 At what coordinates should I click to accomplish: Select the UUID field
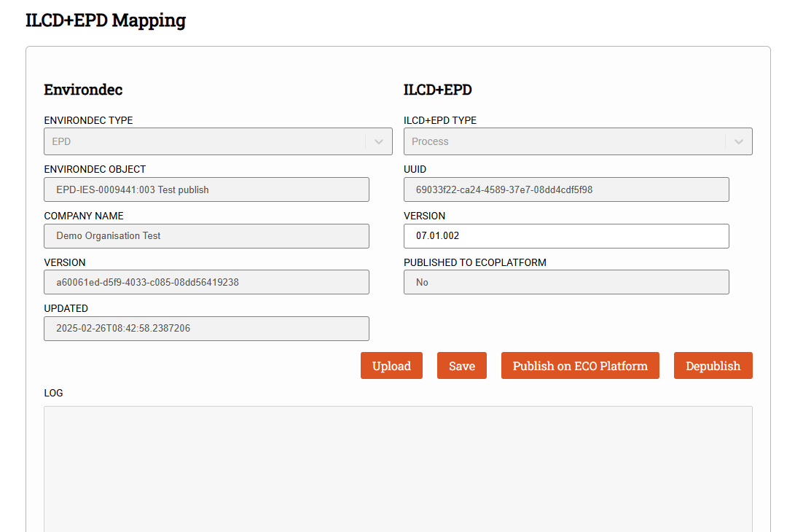coord(566,189)
